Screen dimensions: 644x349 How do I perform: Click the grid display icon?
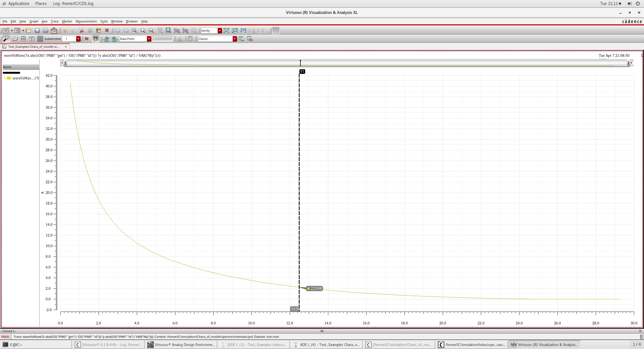pyautogui.click(x=276, y=31)
